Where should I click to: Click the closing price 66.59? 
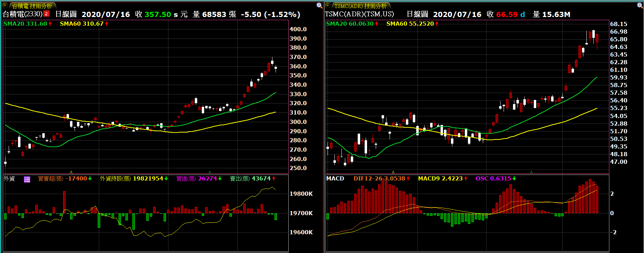click(507, 15)
